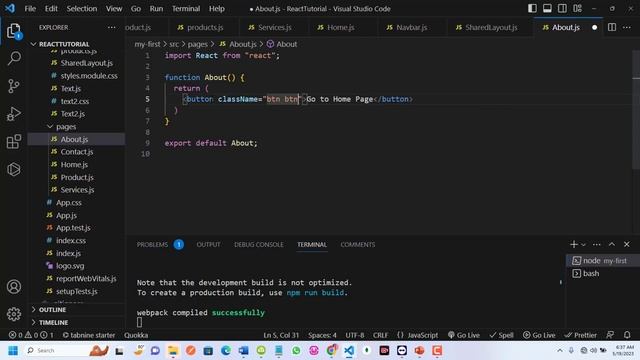Open Source Control view
The width and height of the screenshot is (640, 360).
coord(13,86)
